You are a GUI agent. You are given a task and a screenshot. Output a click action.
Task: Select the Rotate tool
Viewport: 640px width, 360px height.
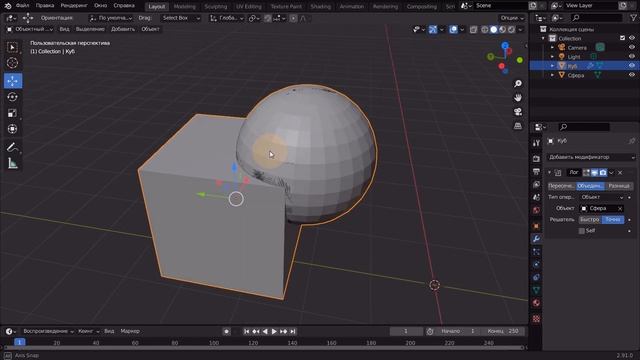13,97
